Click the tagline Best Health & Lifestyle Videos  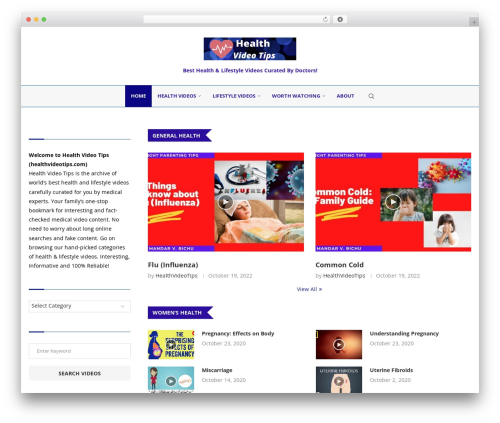(x=250, y=70)
